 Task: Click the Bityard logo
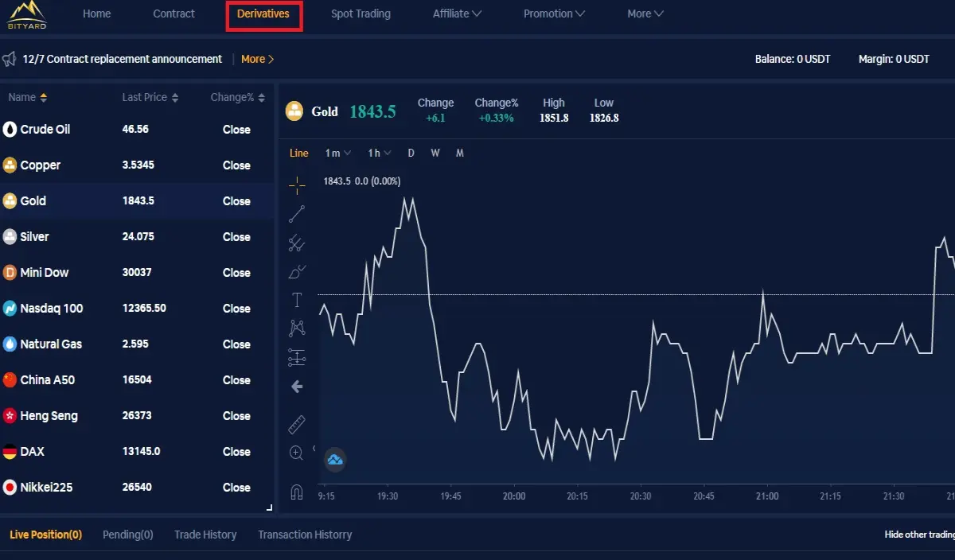pos(25,14)
